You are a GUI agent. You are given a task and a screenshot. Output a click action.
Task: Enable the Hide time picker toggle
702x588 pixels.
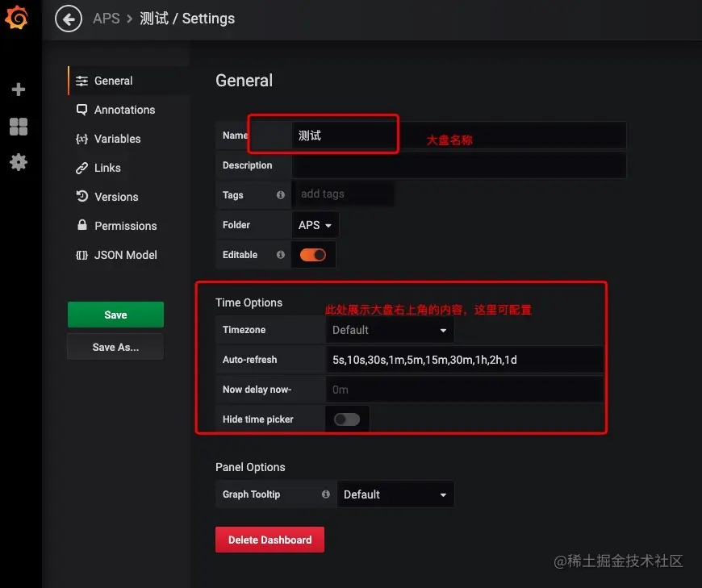coord(347,419)
